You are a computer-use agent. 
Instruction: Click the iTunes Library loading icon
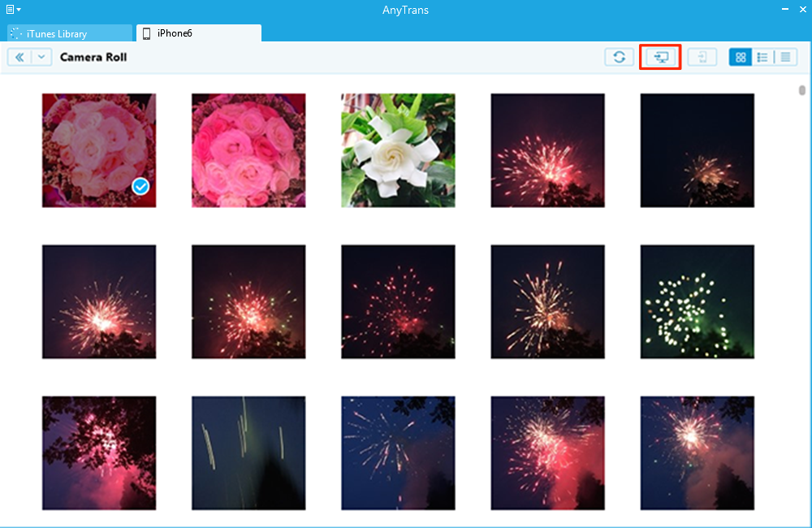point(16,33)
